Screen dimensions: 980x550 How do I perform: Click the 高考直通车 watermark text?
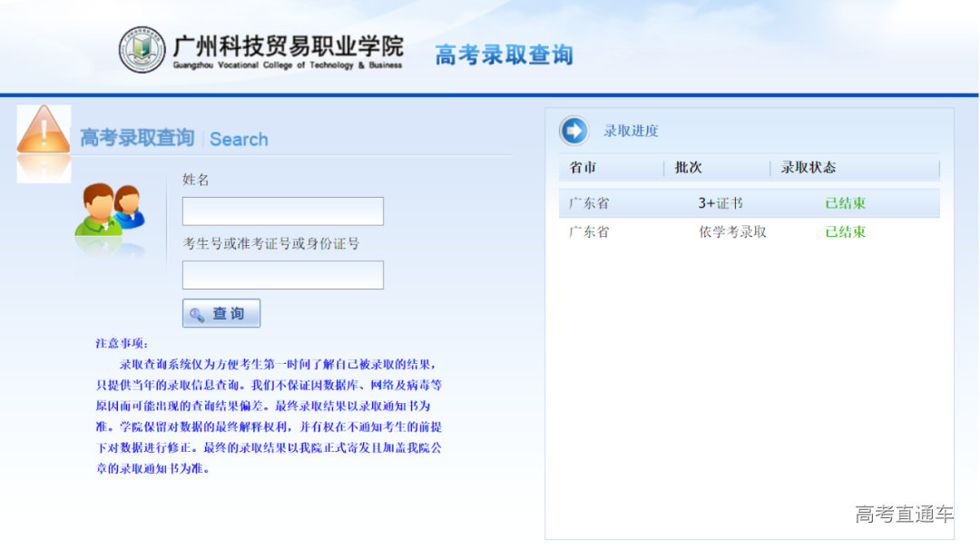coord(906,514)
